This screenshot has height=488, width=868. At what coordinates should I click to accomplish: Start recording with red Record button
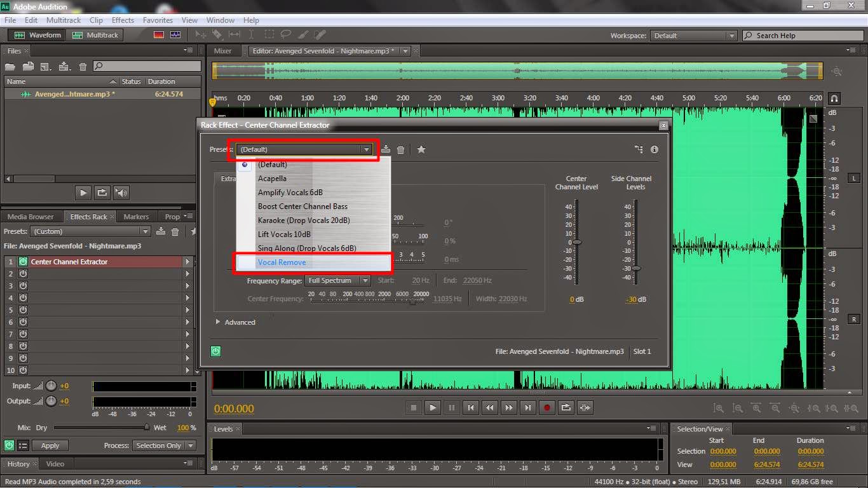coord(546,407)
